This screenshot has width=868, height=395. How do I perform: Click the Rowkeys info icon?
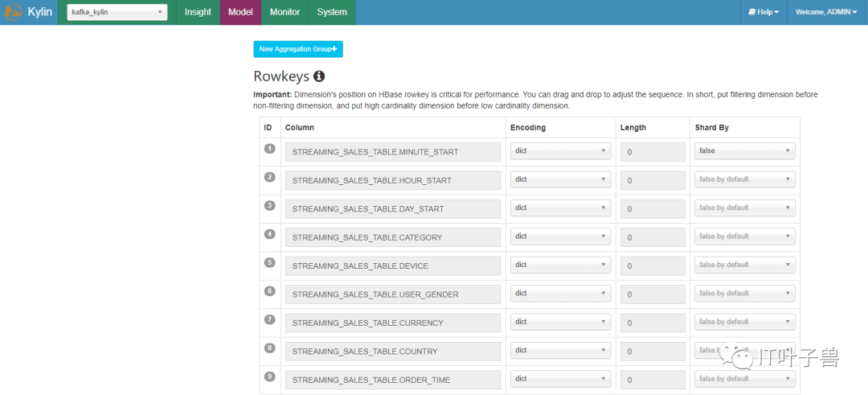[x=319, y=76]
